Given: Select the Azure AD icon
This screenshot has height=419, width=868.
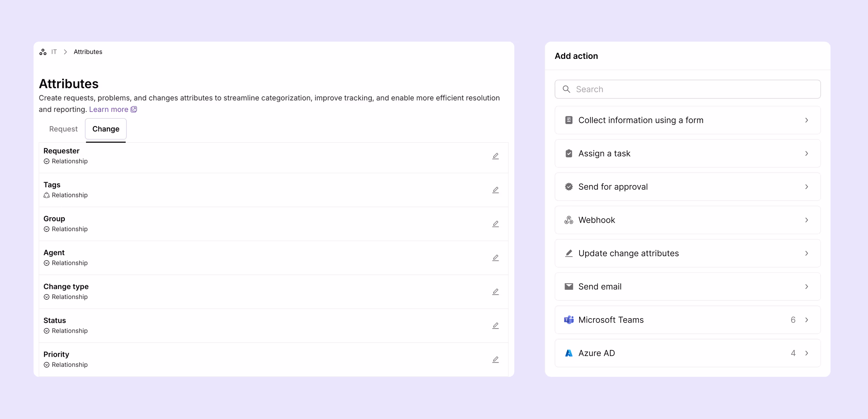Looking at the screenshot, I should pyautogui.click(x=569, y=353).
